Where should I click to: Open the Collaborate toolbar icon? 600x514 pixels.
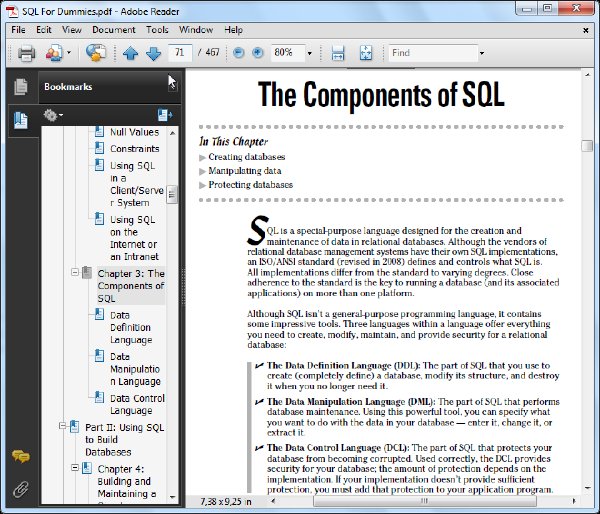pyautogui.click(x=54, y=53)
